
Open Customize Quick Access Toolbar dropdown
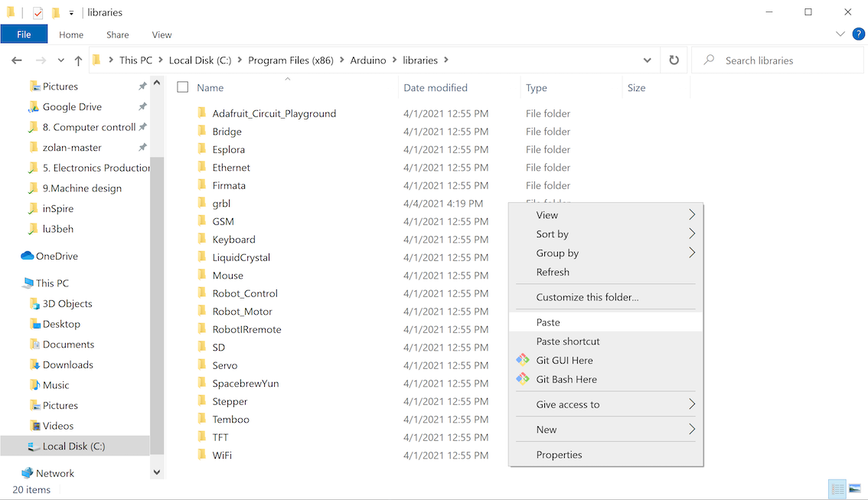[71, 13]
